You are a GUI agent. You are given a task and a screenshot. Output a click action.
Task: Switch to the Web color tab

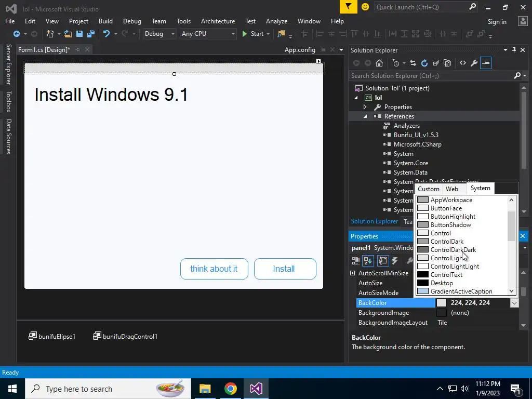click(x=452, y=189)
